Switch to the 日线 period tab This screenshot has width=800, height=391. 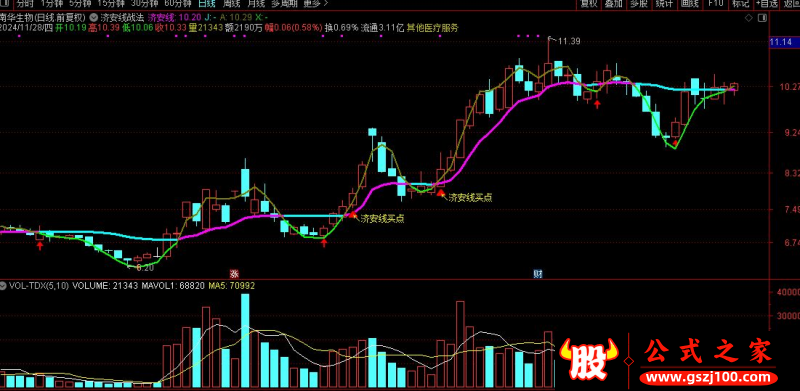pos(206,4)
